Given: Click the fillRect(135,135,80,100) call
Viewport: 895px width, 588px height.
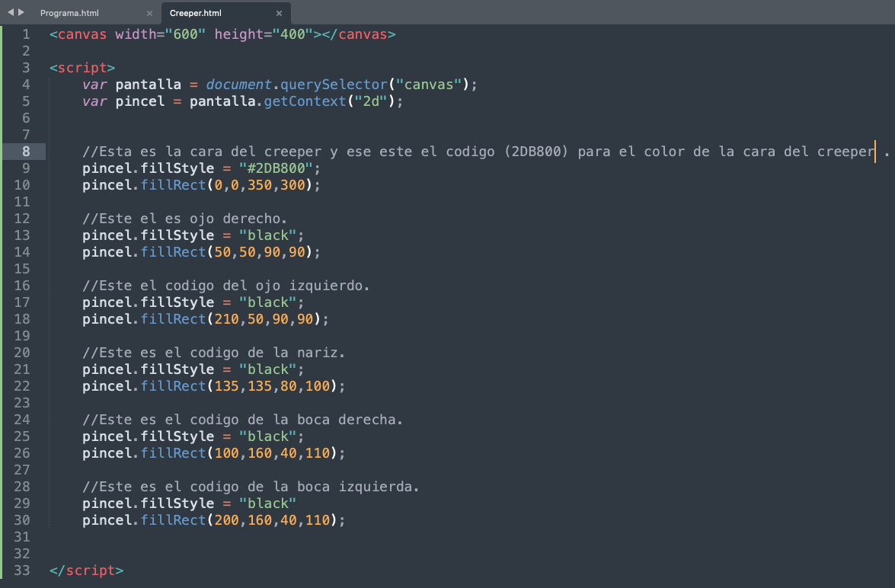Looking at the screenshot, I should pos(243,386).
